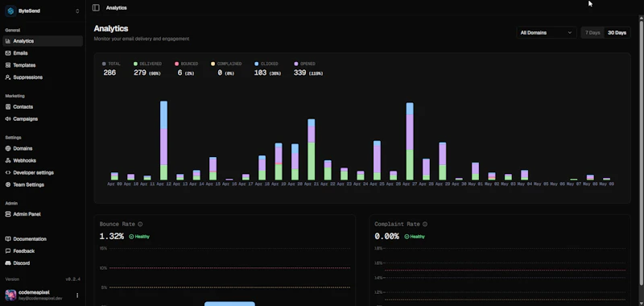Click the Domains globe icon
Screen dimensions: 644x306
coord(8,149)
